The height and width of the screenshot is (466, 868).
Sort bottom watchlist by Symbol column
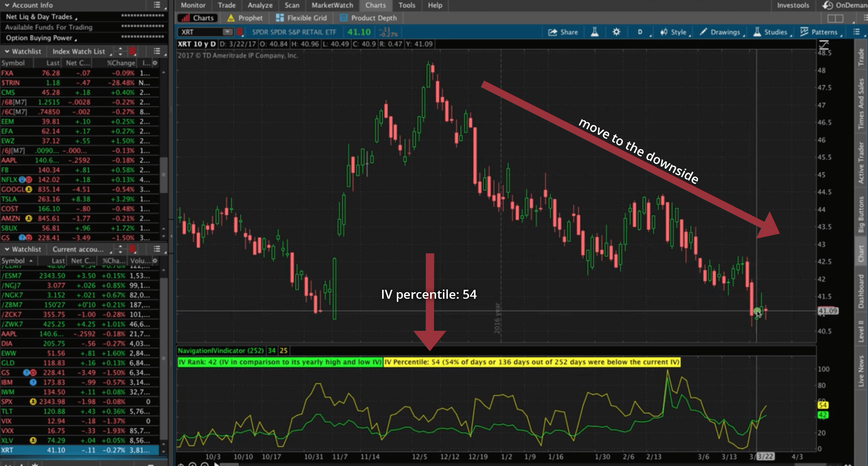[x=17, y=261]
